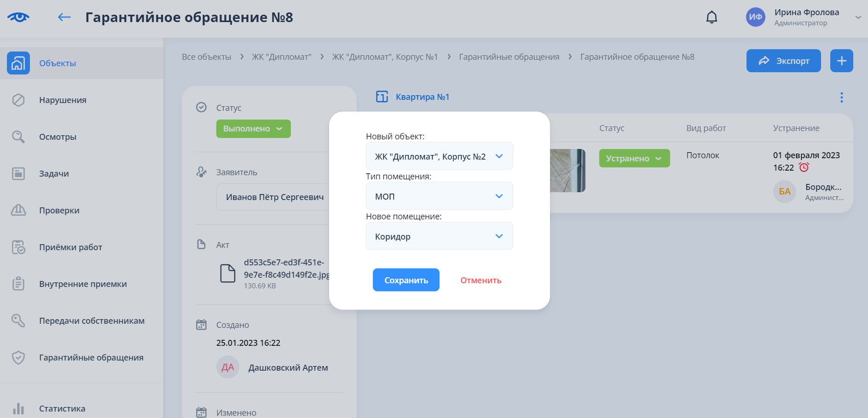The height and width of the screenshot is (418, 868).
Task: Expand the Тип помещения dropdown
Action: tap(439, 196)
